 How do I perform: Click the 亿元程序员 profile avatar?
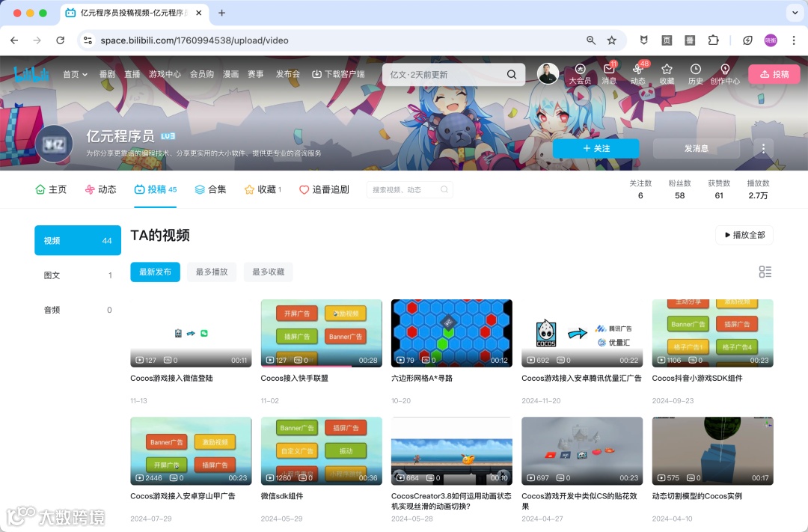point(54,144)
